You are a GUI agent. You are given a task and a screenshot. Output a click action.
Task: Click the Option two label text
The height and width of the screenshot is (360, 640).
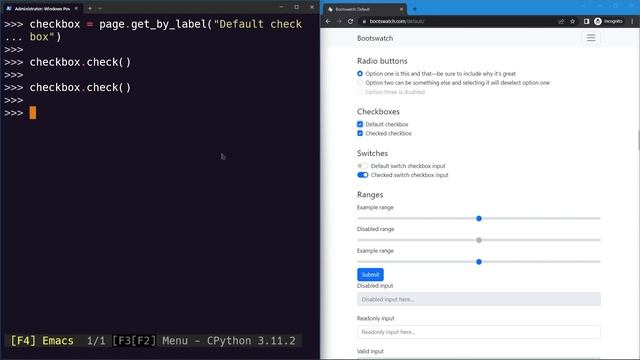[x=458, y=82]
